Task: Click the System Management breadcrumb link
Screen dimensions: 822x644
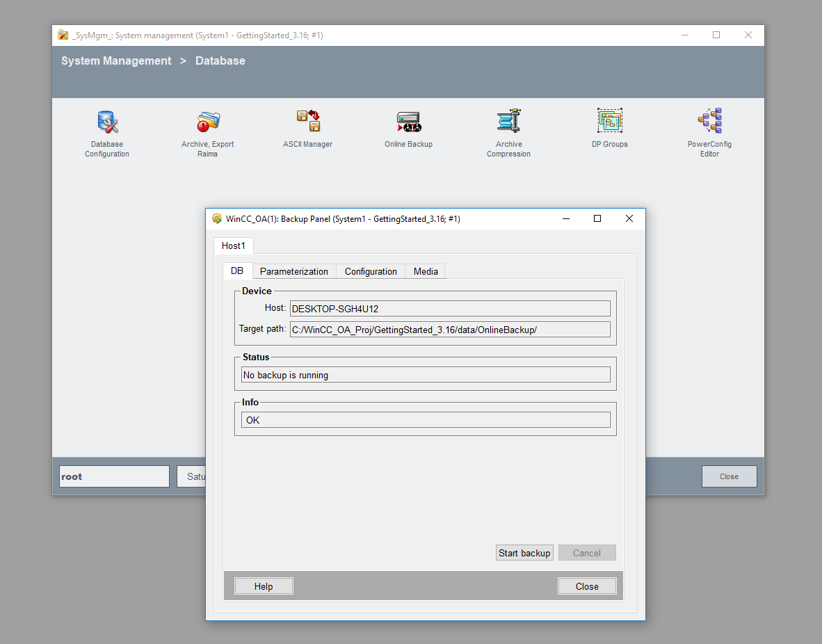Action: pyautogui.click(x=116, y=61)
